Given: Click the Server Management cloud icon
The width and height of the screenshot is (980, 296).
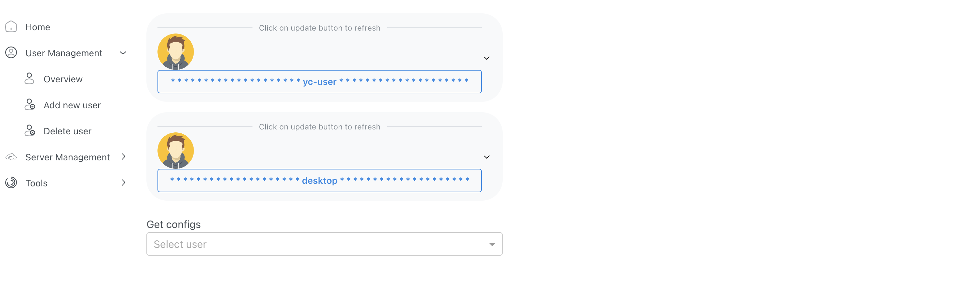Looking at the screenshot, I should pyautogui.click(x=11, y=157).
